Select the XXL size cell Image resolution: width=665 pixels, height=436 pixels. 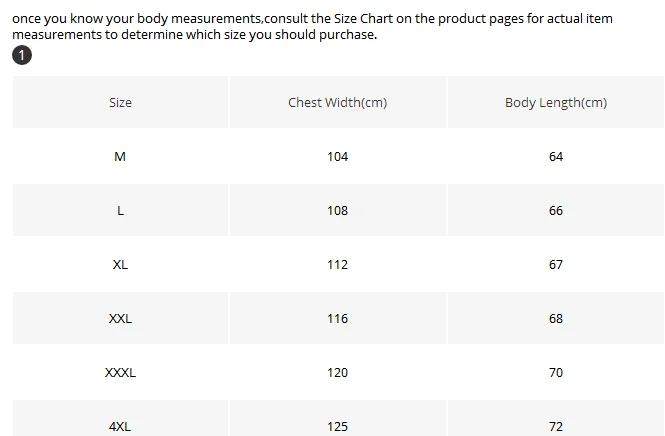coord(120,319)
